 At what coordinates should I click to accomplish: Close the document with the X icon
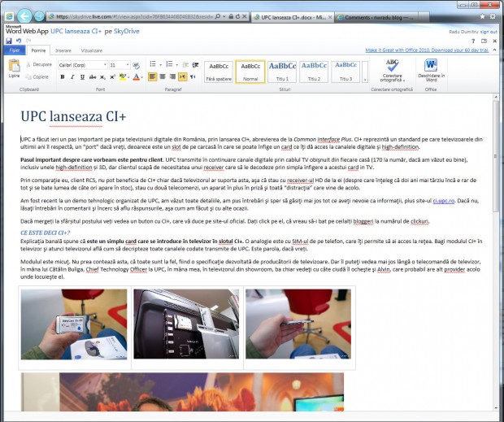[x=495, y=41]
